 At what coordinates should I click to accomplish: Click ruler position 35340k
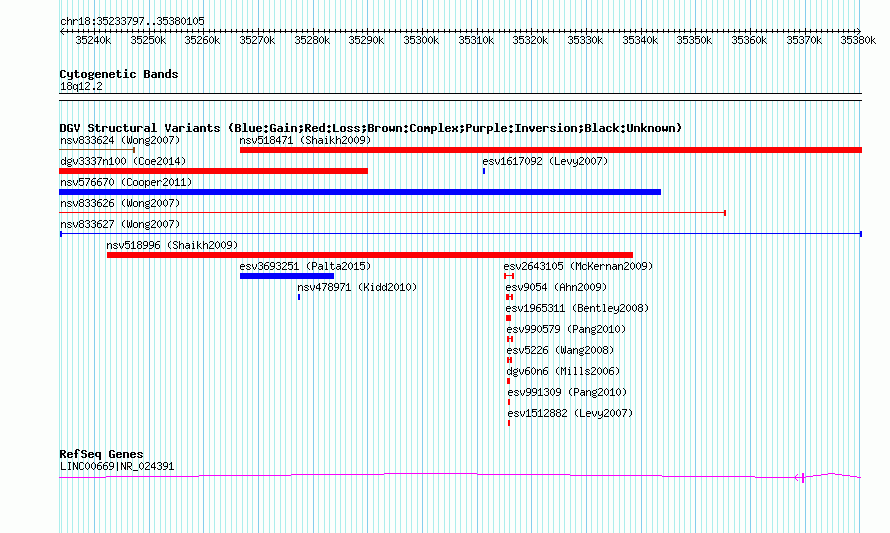point(640,40)
